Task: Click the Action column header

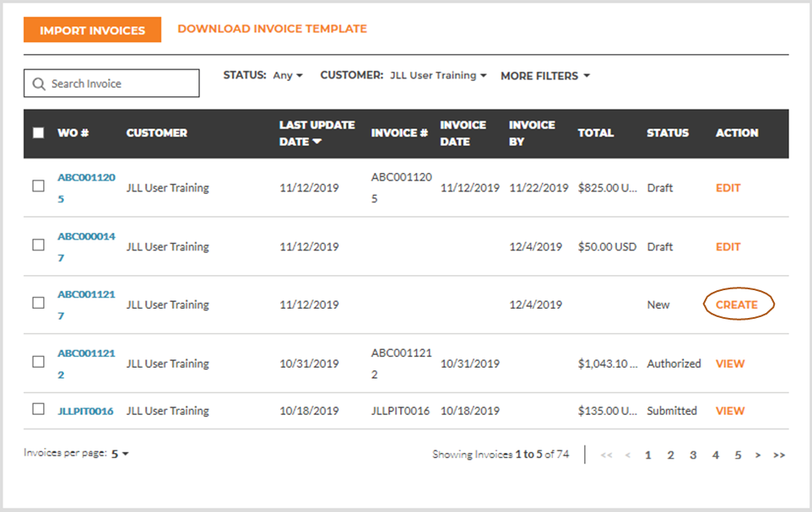Action: (x=737, y=133)
